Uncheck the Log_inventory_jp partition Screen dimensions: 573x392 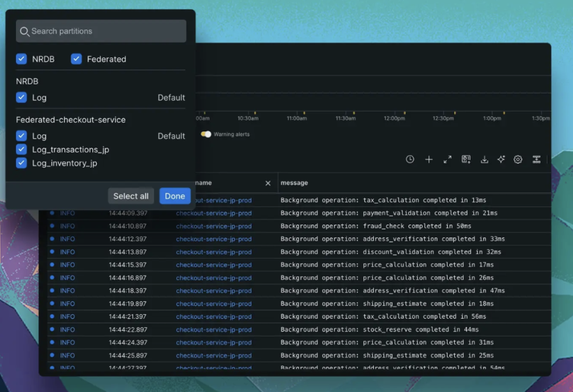[22, 163]
